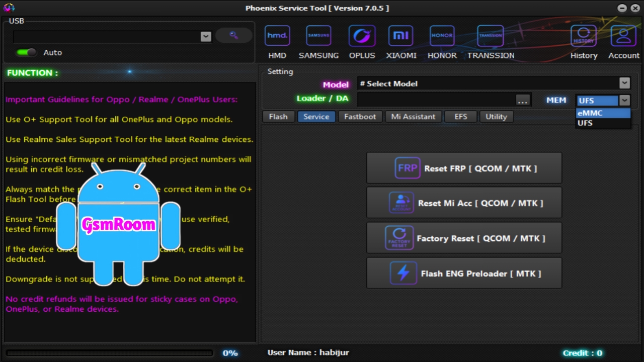Image resolution: width=644 pixels, height=362 pixels.
Task: Choose eMMC from the MEM list
Action: [x=602, y=113]
